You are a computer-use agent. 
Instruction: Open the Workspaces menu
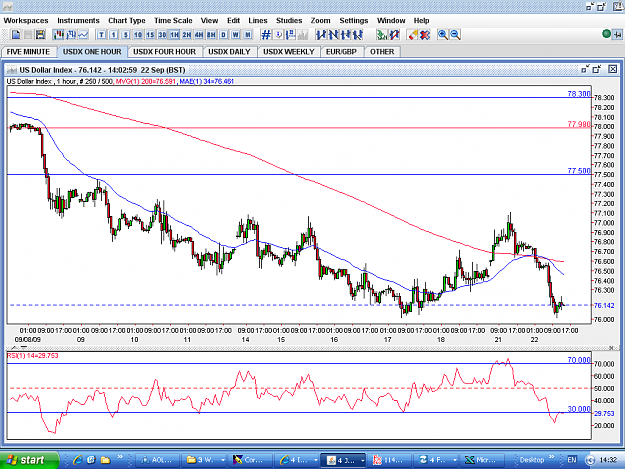[26, 20]
